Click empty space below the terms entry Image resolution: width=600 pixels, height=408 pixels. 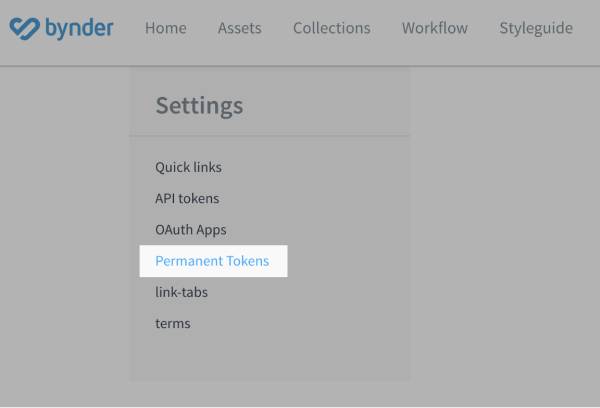(270, 358)
